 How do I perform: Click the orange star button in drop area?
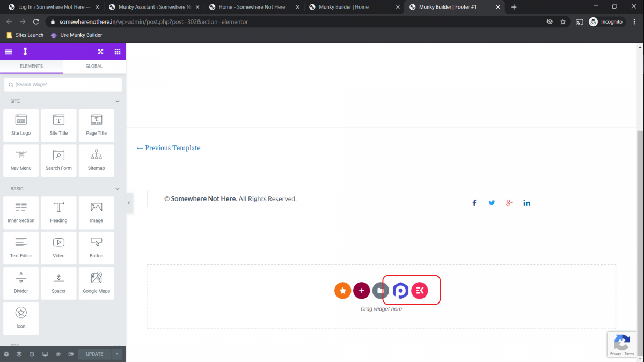(342, 291)
